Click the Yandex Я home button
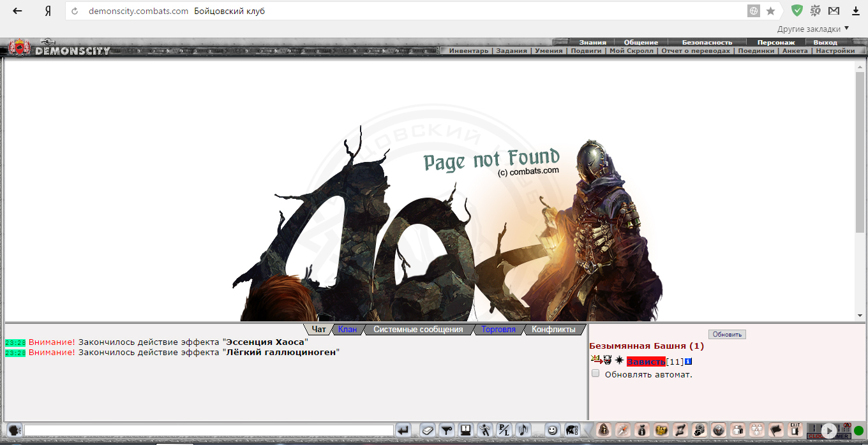Screen dimensions: 868x445 [48, 11]
